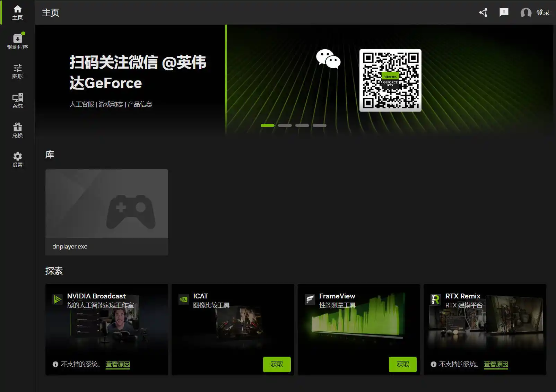Click the WeChat QR code image
The height and width of the screenshot is (392, 556).
pos(390,80)
